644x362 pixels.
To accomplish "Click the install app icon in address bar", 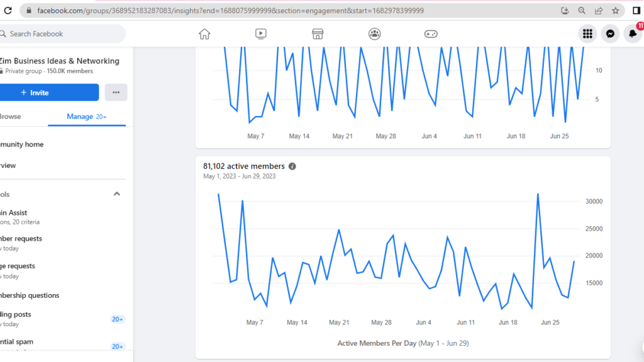I will [x=565, y=11].
